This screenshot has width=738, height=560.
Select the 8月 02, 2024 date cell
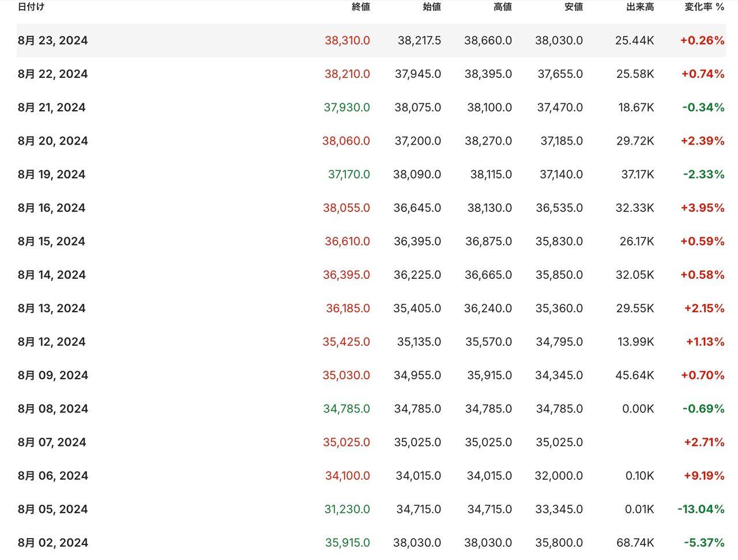click(x=52, y=542)
